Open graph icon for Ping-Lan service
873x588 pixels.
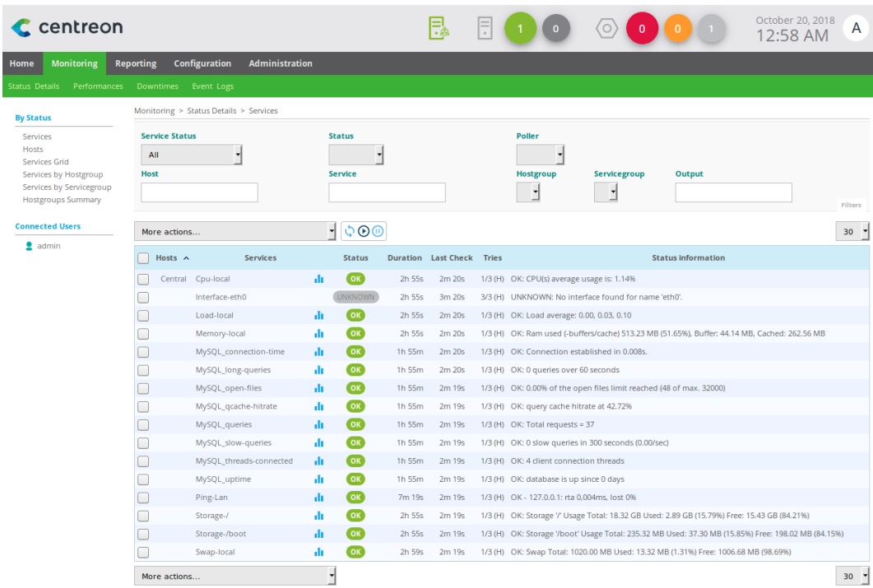(319, 498)
